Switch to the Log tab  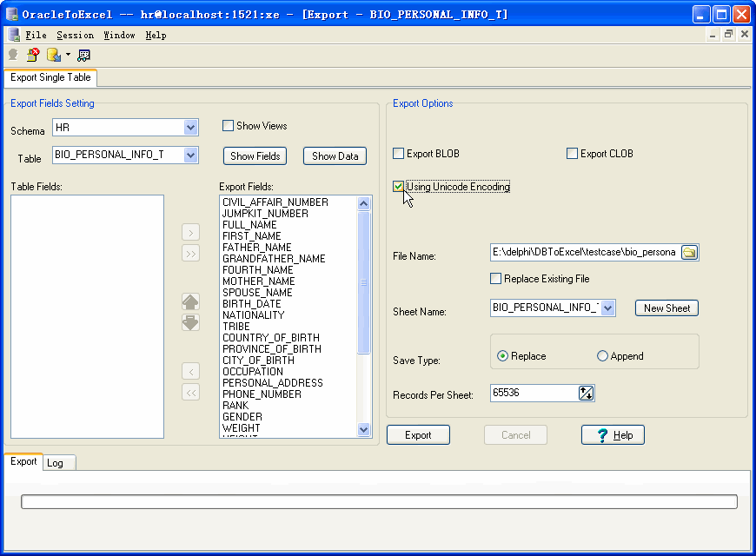(x=59, y=463)
